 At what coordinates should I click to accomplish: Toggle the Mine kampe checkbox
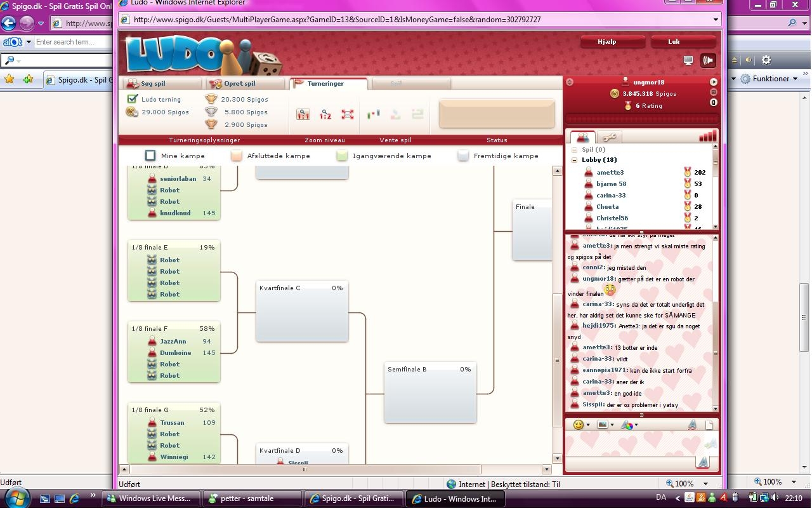point(150,156)
